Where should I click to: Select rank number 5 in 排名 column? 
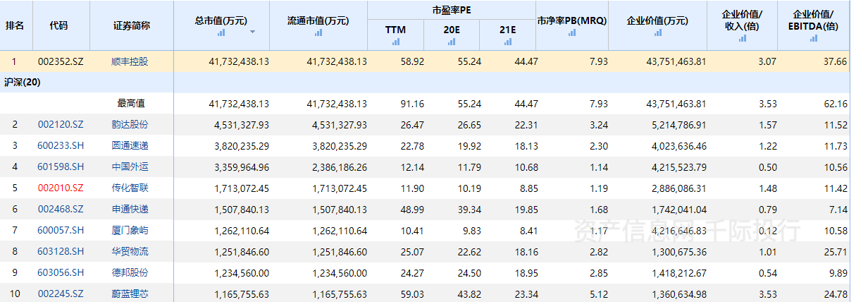coord(14,188)
